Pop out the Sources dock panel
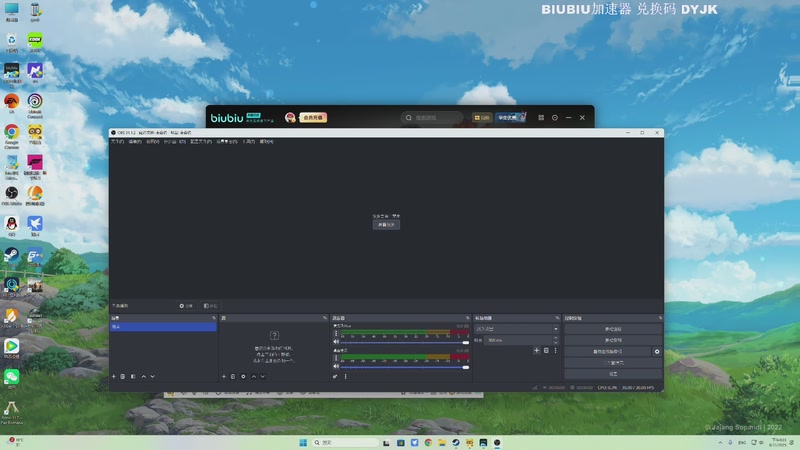 coord(325,318)
